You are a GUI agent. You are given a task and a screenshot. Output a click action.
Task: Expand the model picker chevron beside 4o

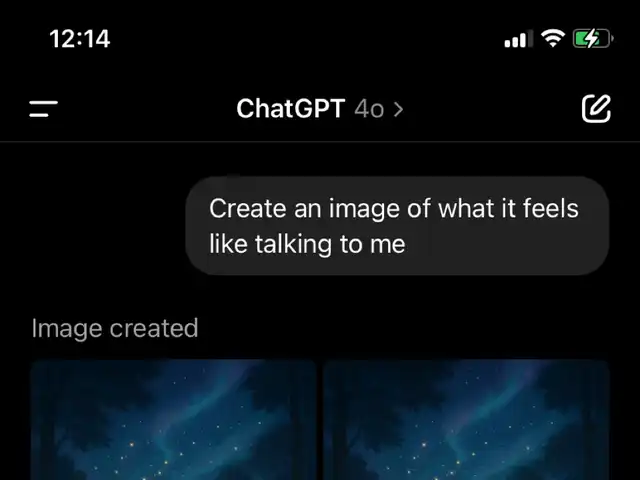click(398, 109)
